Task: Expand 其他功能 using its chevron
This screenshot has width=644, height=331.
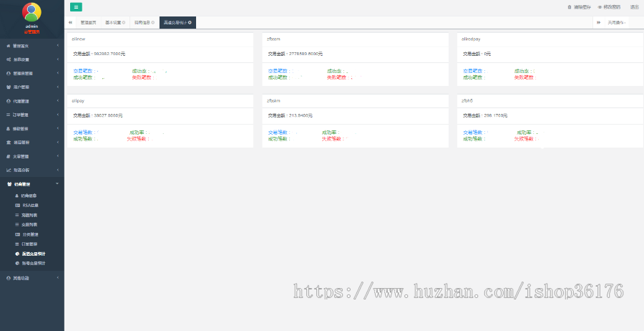Action: click(58, 277)
